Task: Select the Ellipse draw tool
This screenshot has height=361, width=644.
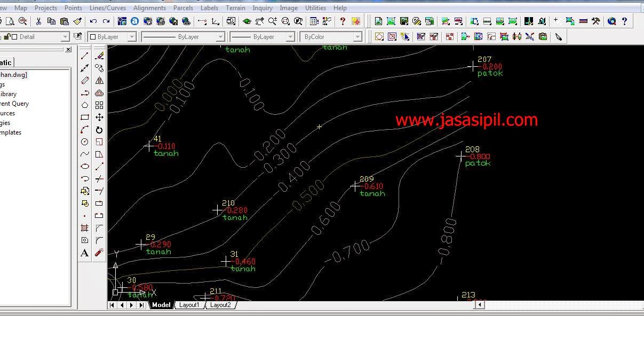Action: (85, 167)
